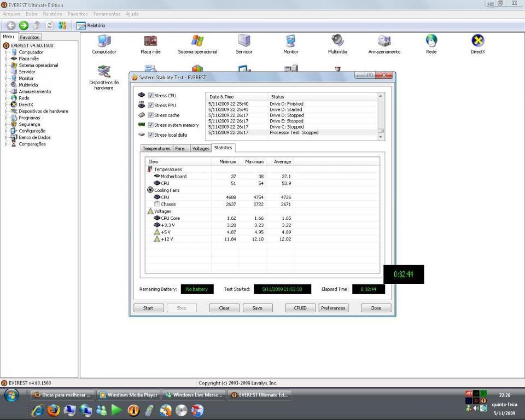The image size is (525, 420).
Task: Open CPUID from the dialog
Action: click(x=300, y=308)
